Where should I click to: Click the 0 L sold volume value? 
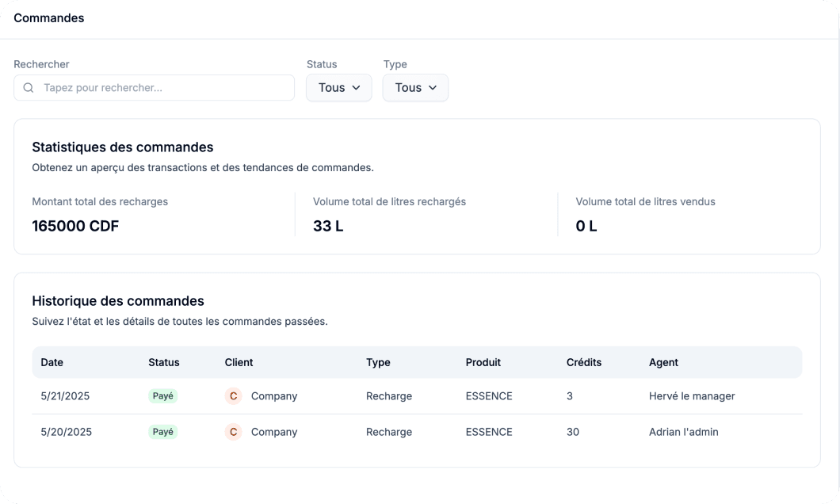586,226
